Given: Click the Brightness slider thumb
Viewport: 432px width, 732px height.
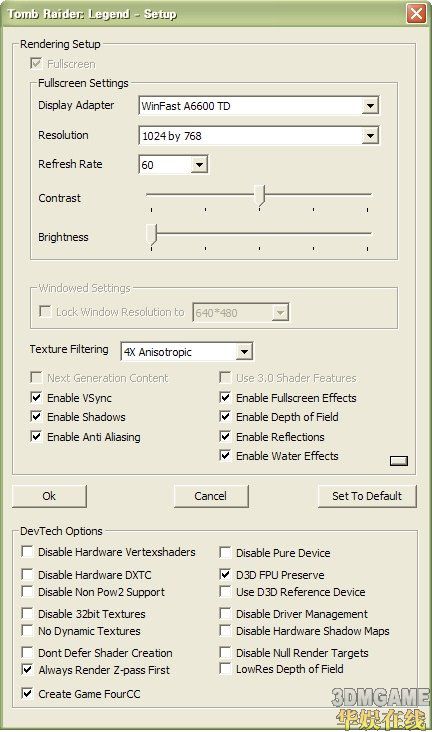Looking at the screenshot, I should coord(152,234).
